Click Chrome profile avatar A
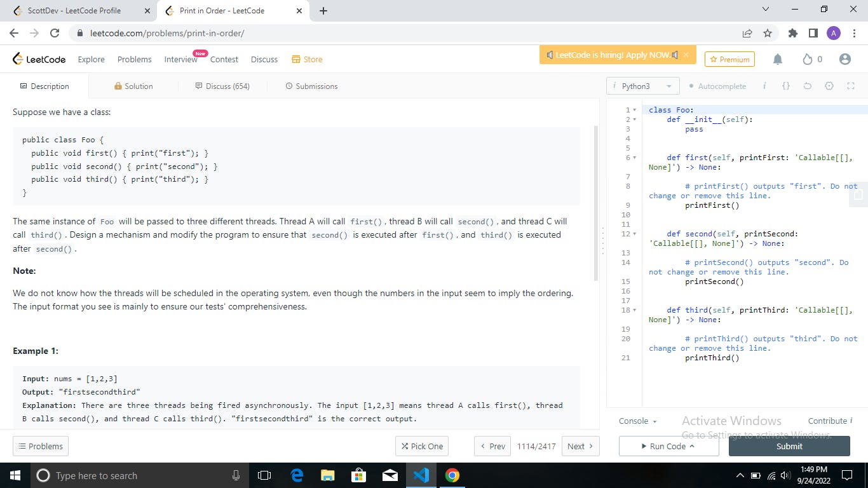The width and height of the screenshot is (868, 488). click(x=834, y=33)
